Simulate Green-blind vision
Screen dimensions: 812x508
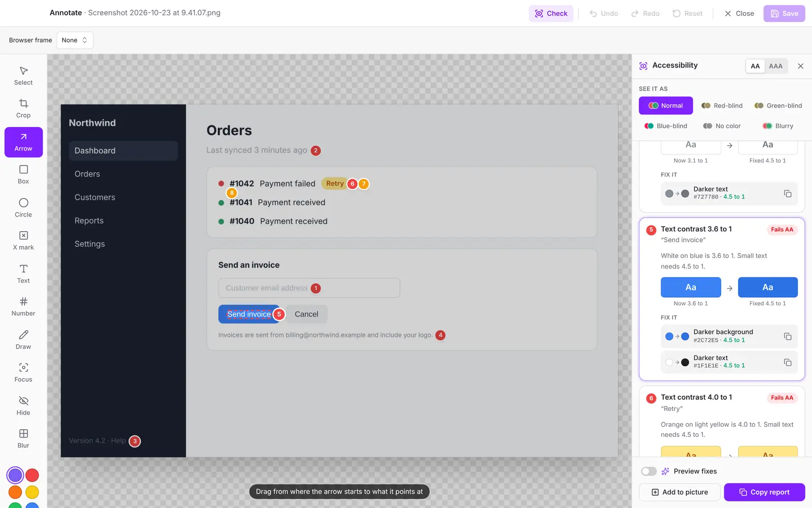pos(778,106)
